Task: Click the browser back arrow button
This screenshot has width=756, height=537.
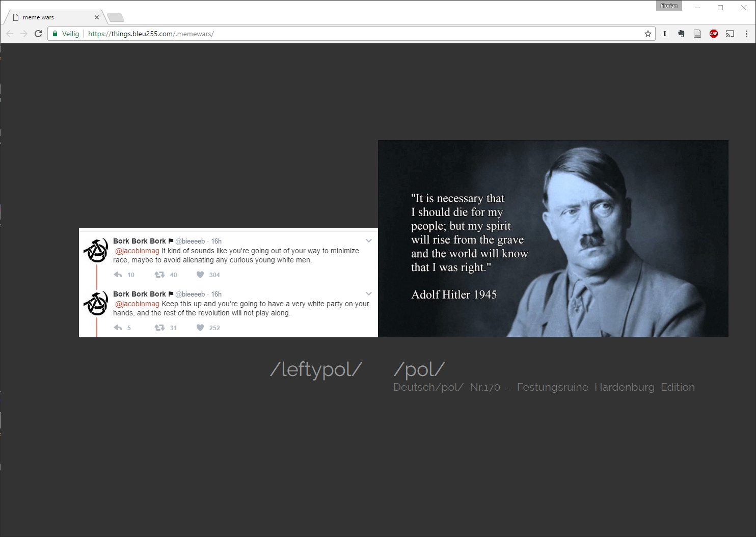Action: [x=10, y=34]
